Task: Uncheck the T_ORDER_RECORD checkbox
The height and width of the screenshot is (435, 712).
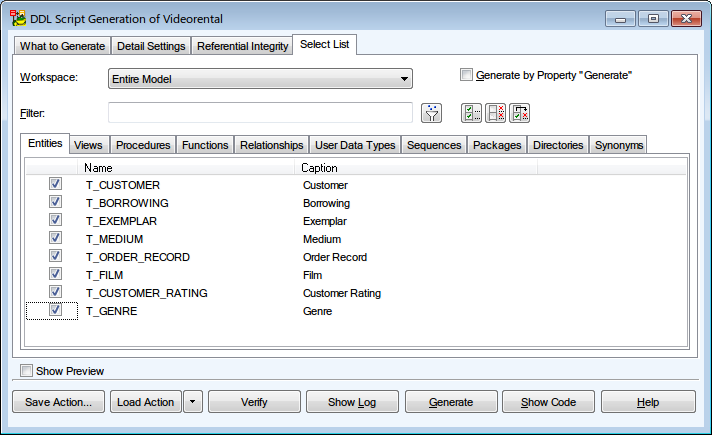Action: click(x=55, y=256)
